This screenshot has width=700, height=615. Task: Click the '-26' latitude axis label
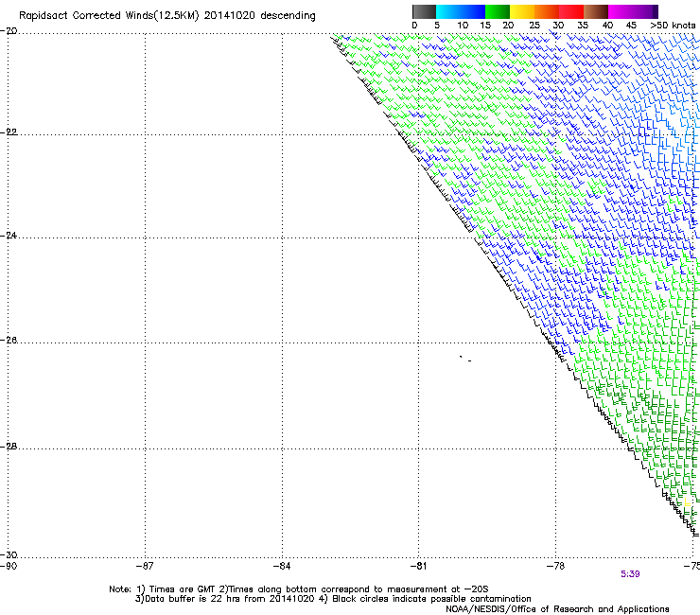click(x=9, y=341)
